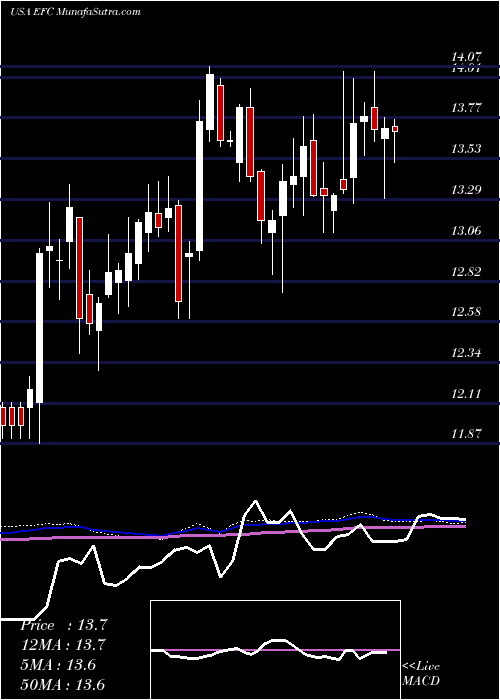Click the '50MA : 13.6' readout

(x=62, y=684)
